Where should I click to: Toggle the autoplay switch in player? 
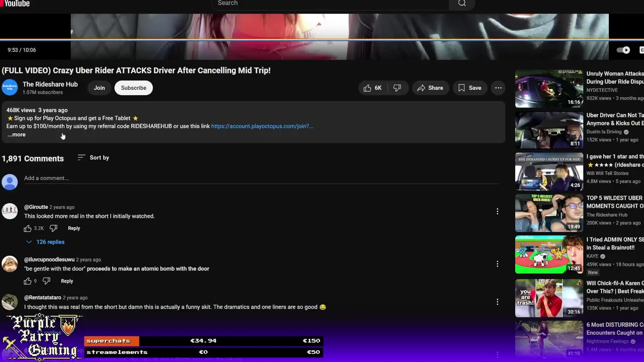[x=623, y=50]
